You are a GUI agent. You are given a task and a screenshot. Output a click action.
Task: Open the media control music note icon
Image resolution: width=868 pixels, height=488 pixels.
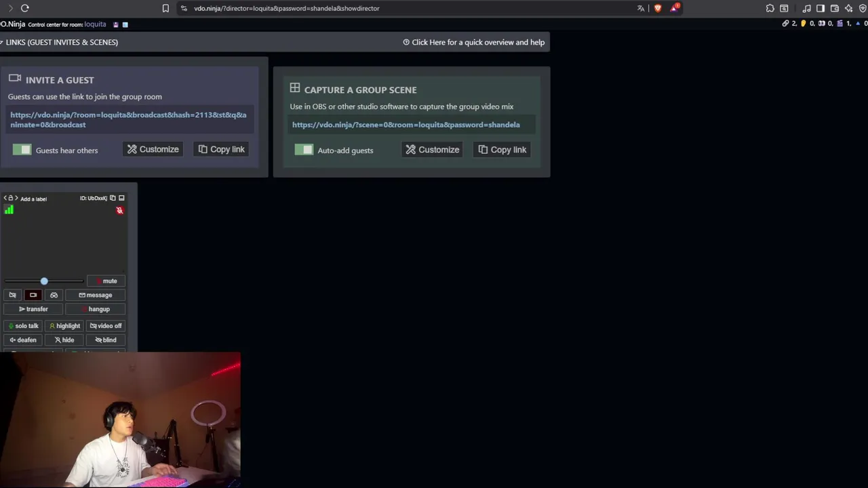click(x=806, y=8)
